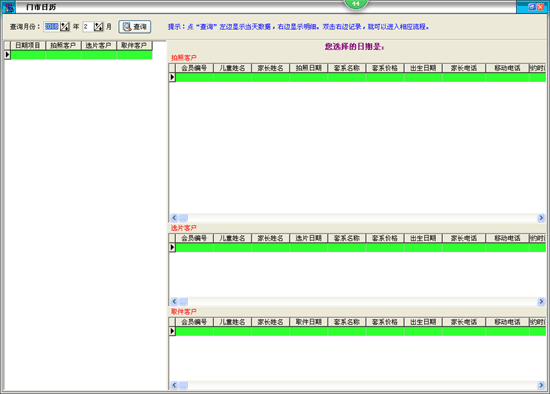Select row arrow in 拍照客户 grid
This screenshot has width=550, height=394.
point(172,77)
